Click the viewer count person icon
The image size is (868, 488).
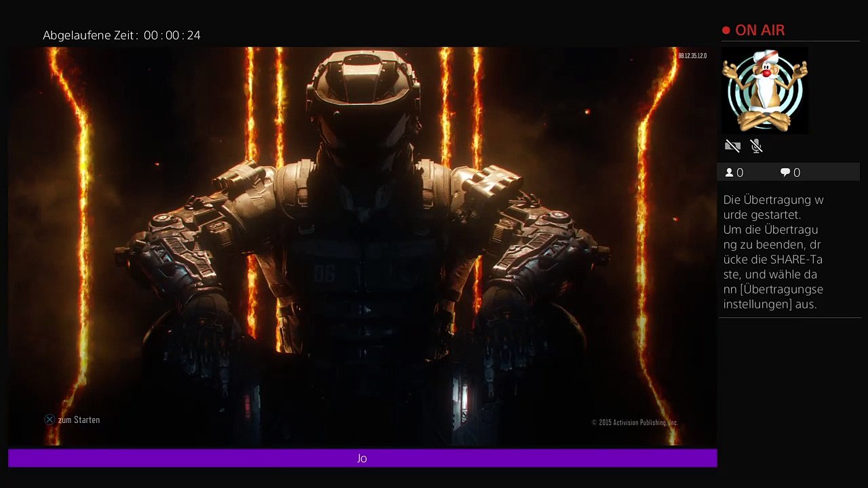coord(729,173)
